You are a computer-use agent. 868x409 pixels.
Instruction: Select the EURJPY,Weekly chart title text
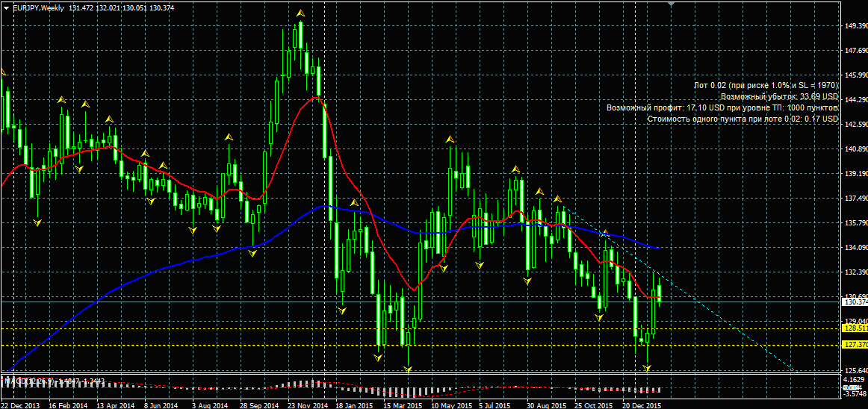38,9
